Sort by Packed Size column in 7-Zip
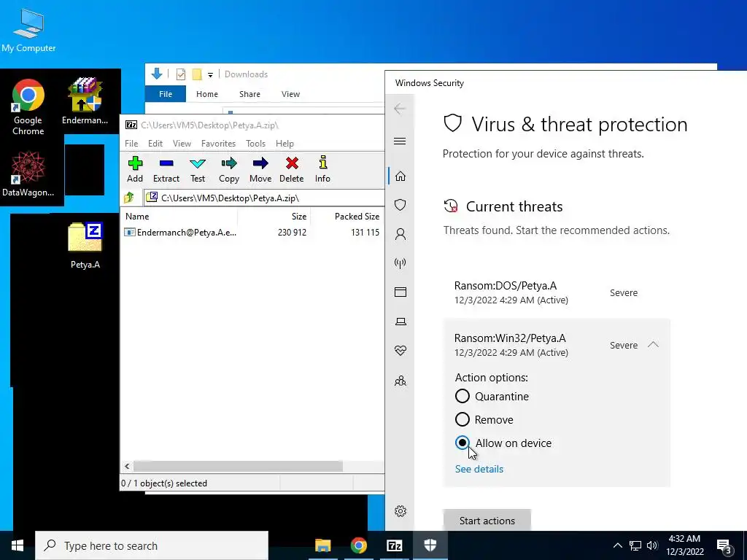Viewport: 747px width, 560px height. point(347,216)
